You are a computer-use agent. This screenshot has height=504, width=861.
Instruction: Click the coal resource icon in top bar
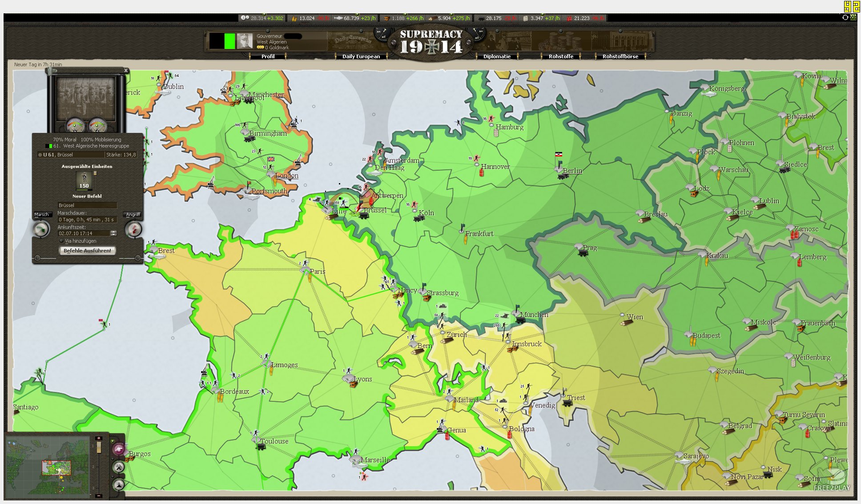pyautogui.click(x=481, y=18)
